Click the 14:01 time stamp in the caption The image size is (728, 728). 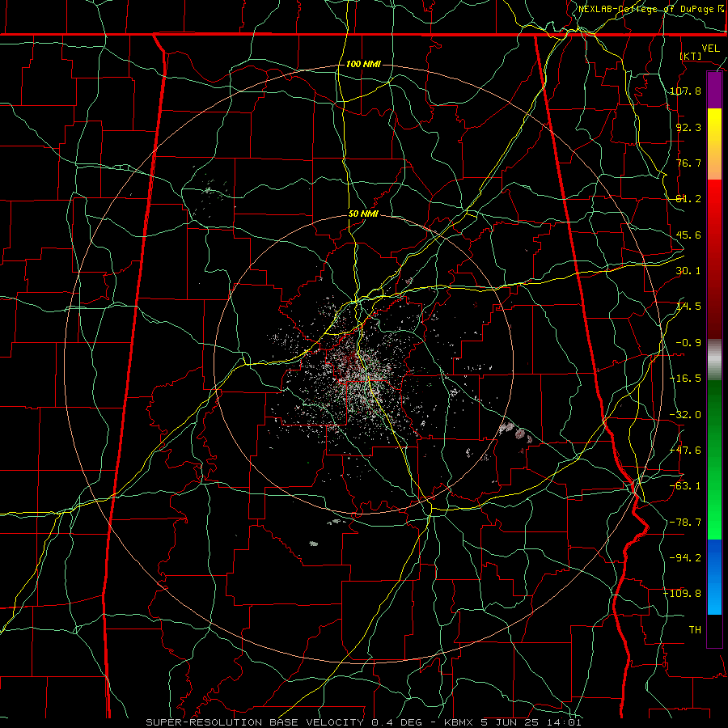coord(565,722)
